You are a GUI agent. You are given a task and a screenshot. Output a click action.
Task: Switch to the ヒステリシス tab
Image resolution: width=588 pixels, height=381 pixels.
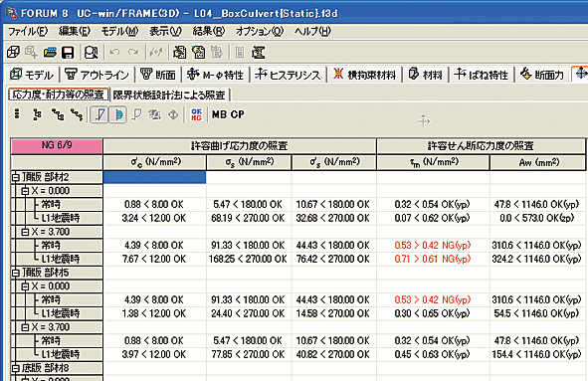click(x=289, y=75)
